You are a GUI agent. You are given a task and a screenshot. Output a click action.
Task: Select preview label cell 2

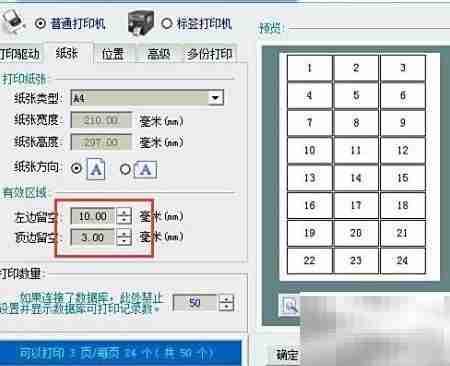356,68
